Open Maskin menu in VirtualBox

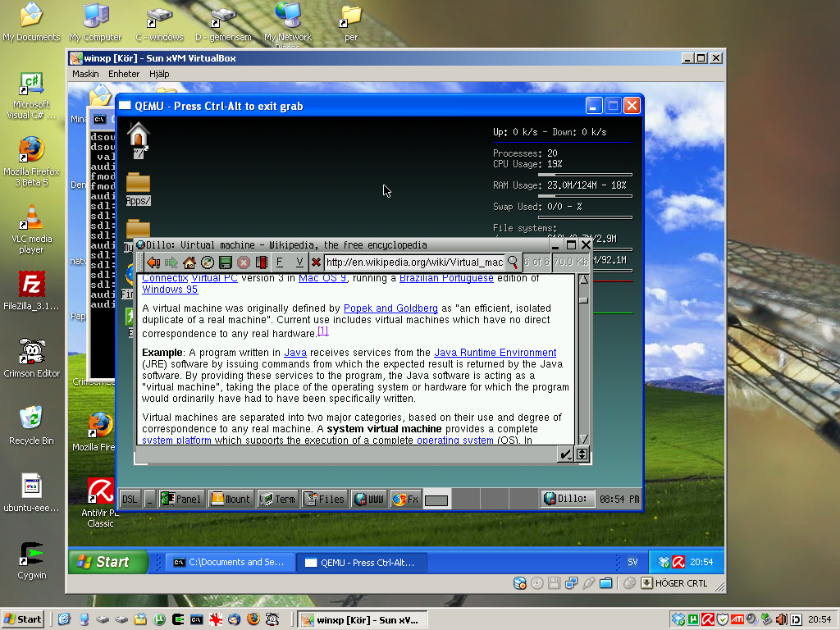[85, 74]
